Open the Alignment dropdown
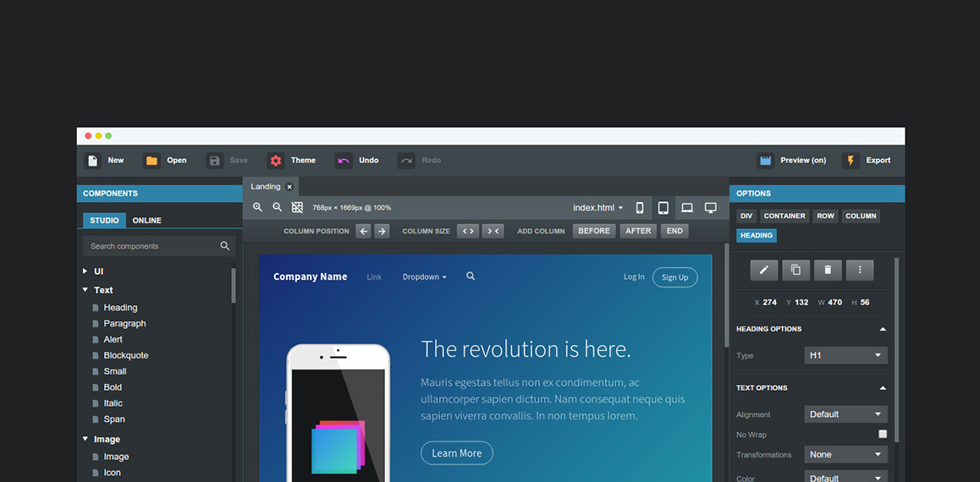Image resolution: width=980 pixels, height=482 pixels. click(845, 414)
